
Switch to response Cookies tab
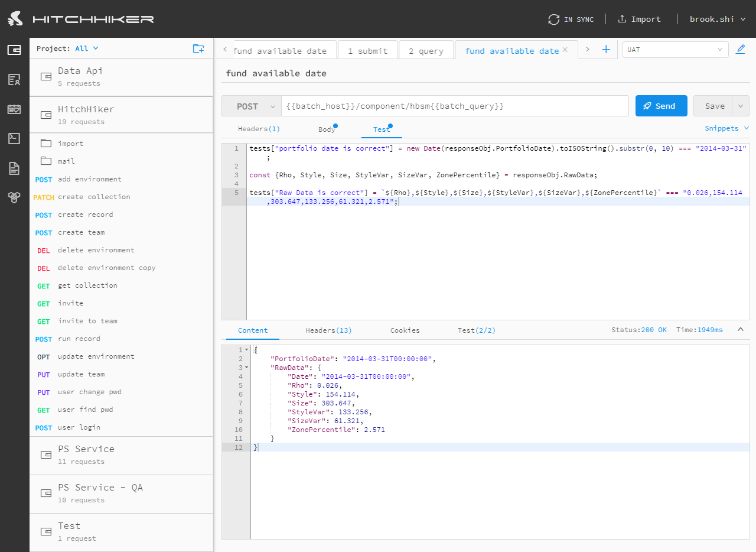click(x=405, y=330)
